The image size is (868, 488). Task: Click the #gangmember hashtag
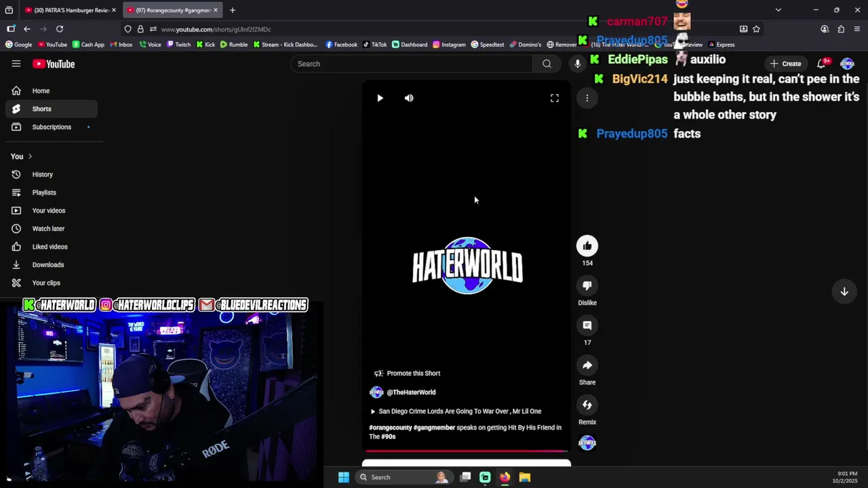[434, 428]
